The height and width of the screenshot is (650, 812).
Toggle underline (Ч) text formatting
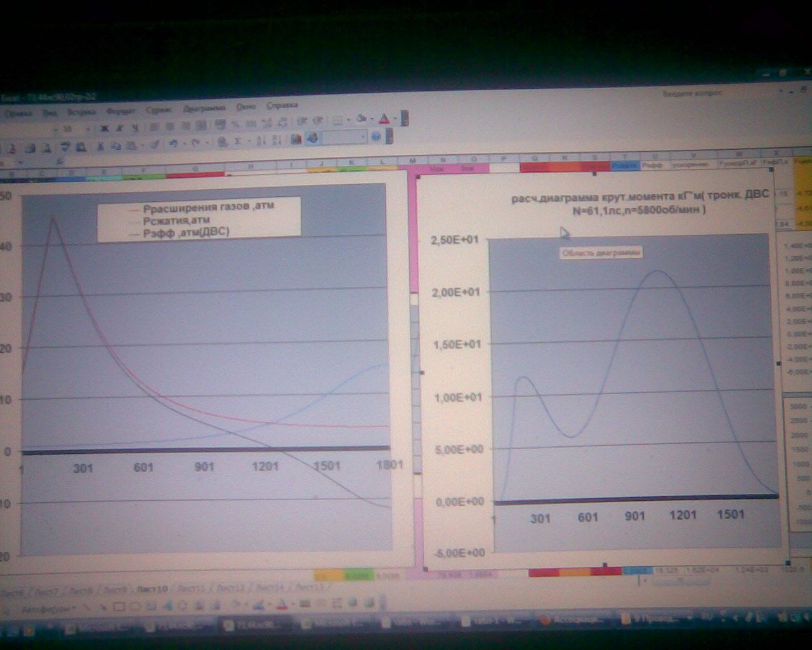[134, 128]
